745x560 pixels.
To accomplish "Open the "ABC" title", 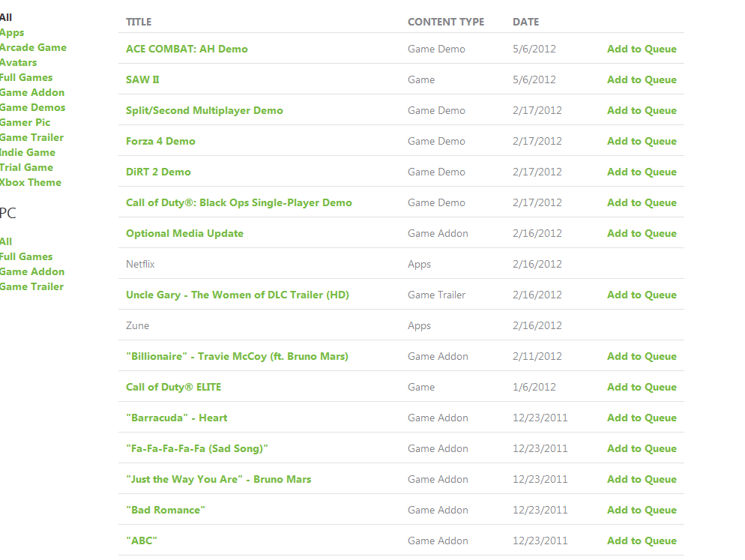I will (142, 541).
